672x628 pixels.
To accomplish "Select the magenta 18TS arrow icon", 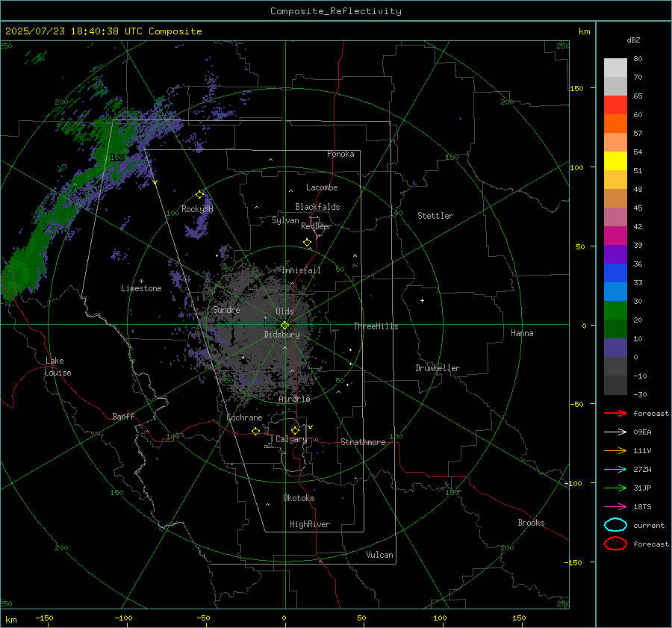I will (x=615, y=507).
